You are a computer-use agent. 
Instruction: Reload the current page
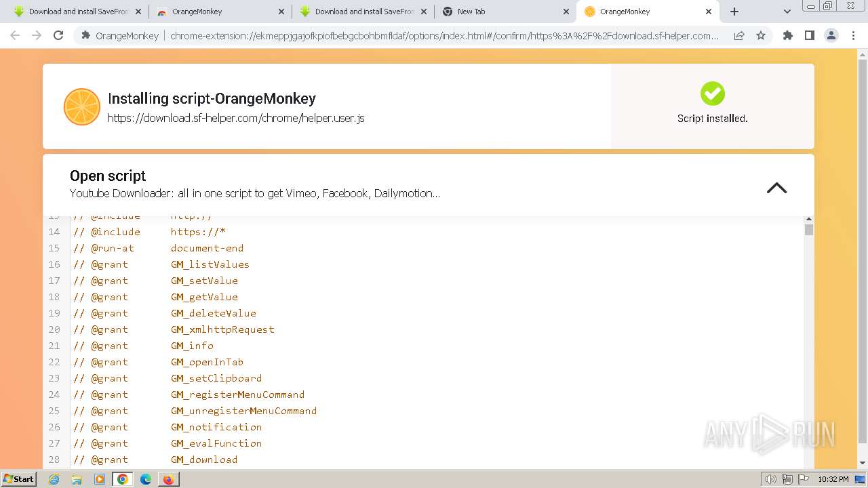[58, 35]
